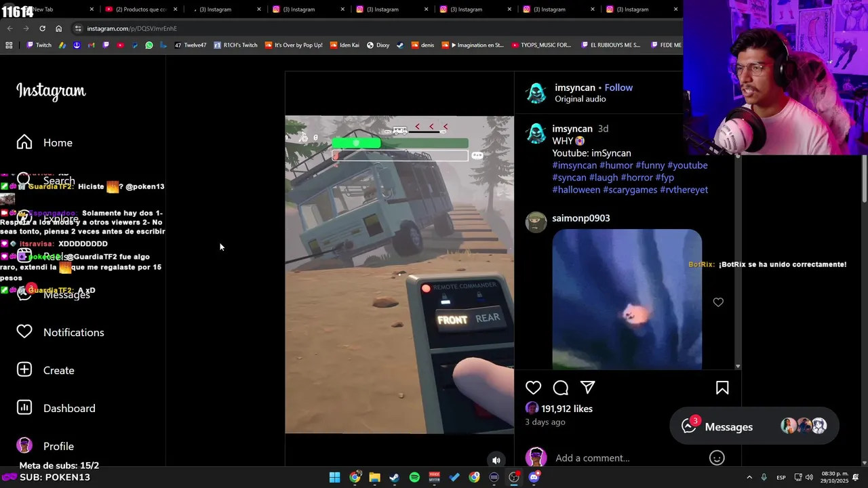Screen dimensions: 868x488
Task: Open EL RUBIOUYS ME S... bookmark
Action: coord(610,45)
